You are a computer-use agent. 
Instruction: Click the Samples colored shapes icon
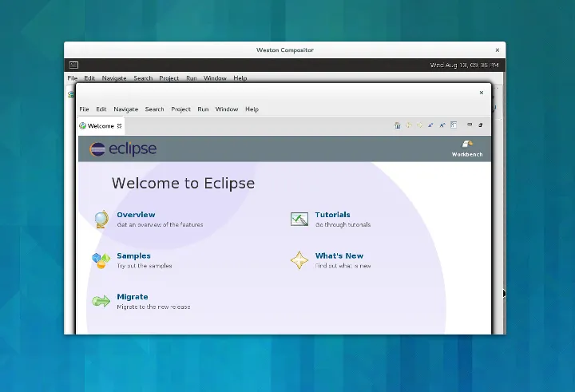(101, 260)
